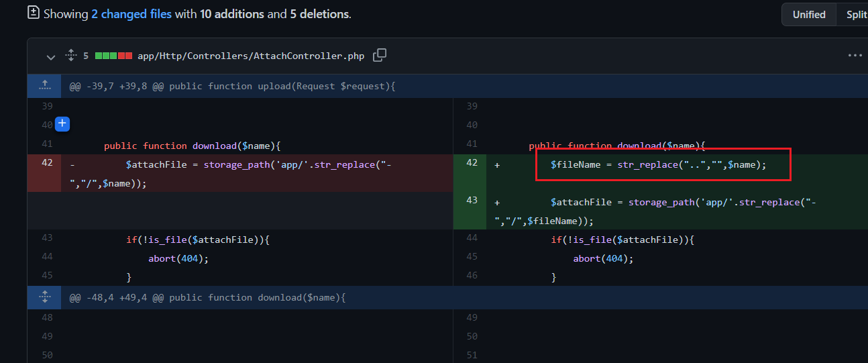Image resolution: width=868 pixels, height=363 pixels.
Task: Click the hunk header for upload function
Action: 232,86
